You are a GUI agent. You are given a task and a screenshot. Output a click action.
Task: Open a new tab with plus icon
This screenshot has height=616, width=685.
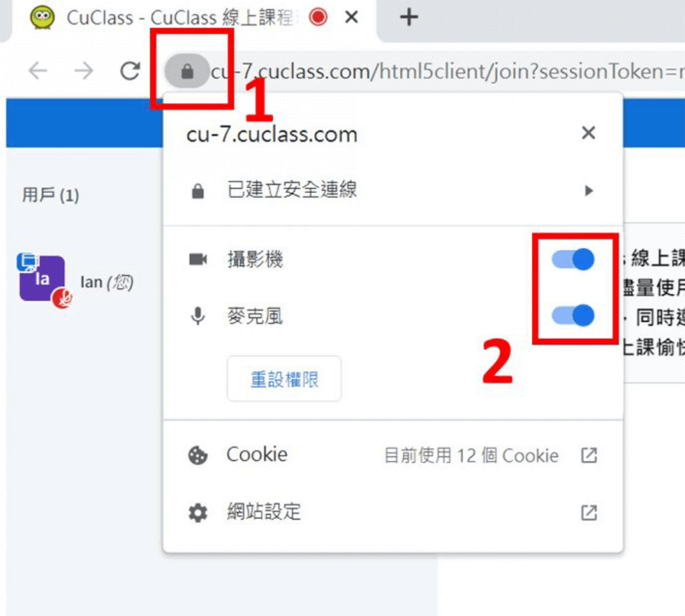[409, 17]
